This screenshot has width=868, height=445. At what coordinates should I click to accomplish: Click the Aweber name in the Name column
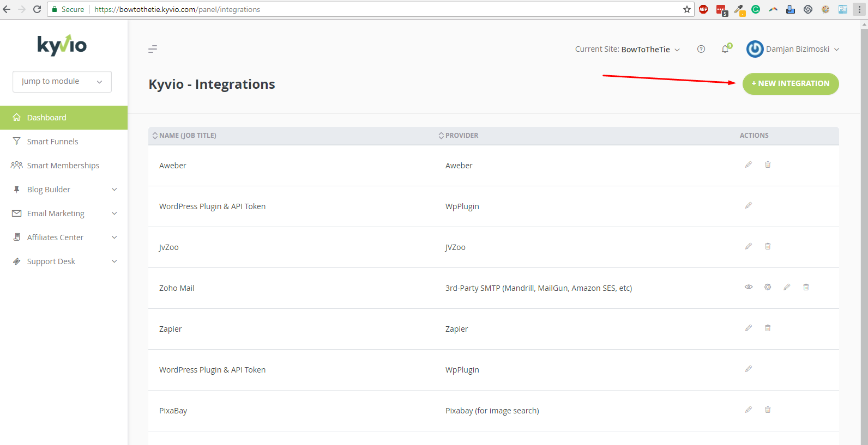pos(173,166)
